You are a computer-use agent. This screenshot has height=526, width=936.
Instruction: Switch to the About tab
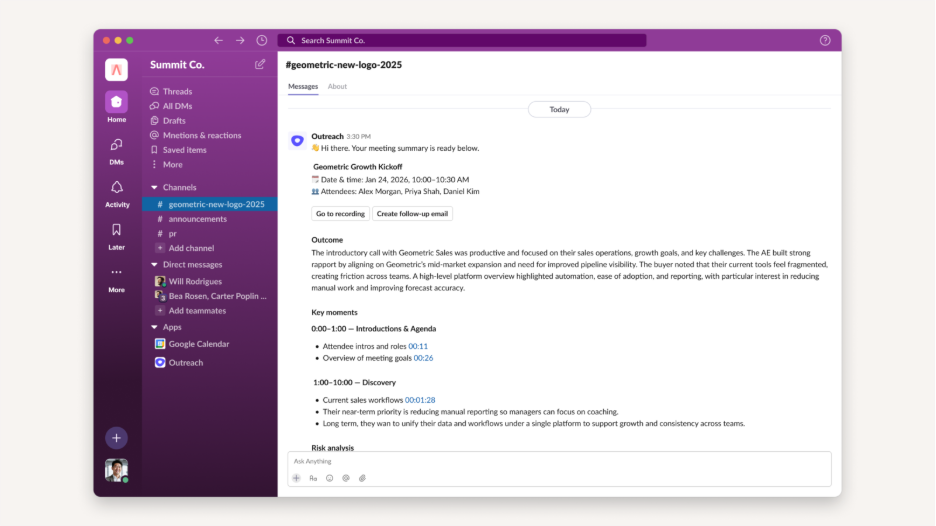(x=337, y=87)
